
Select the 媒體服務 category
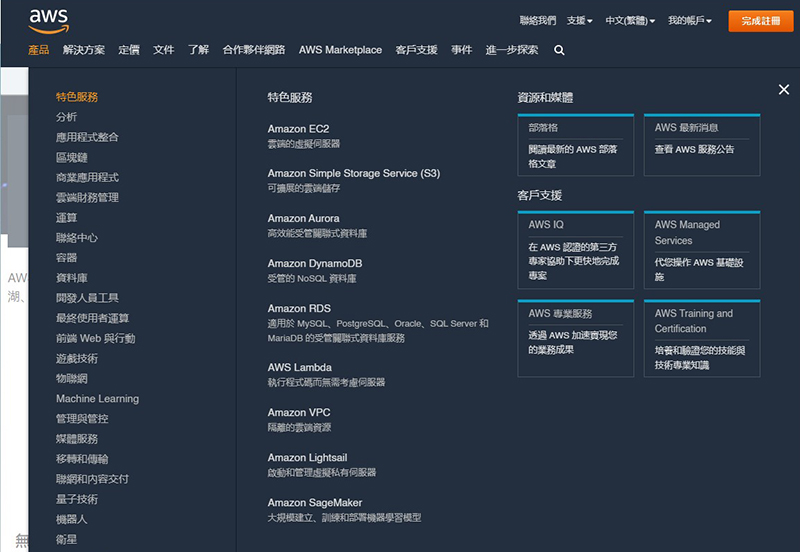click(77, 439)
